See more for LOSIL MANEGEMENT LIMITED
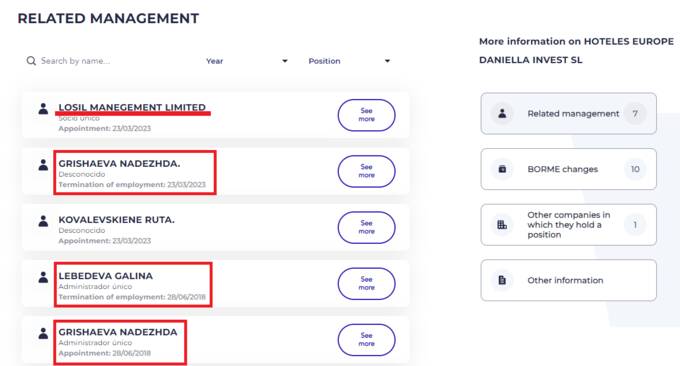 click(x=366, y=115)
